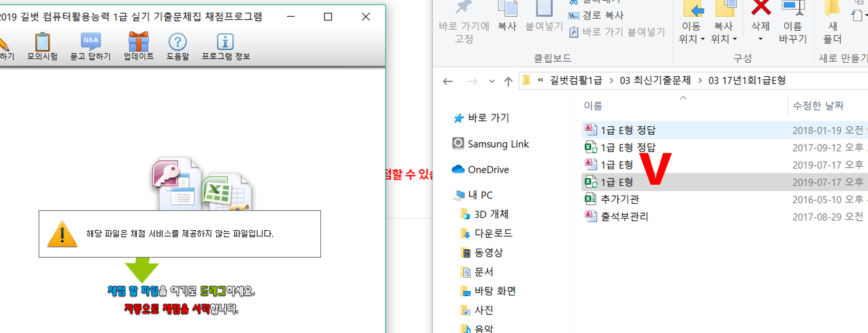Open recent locations dropdown beside forward arrow
This screenshot has height=333, width=868.
[491, 81]
